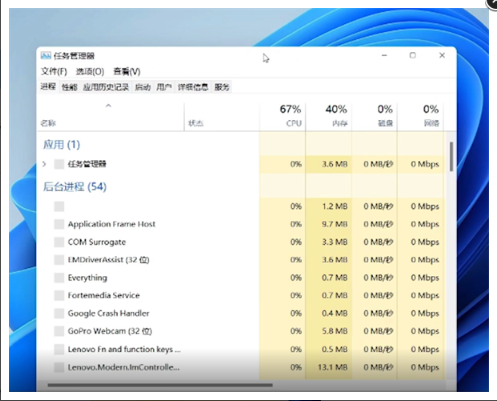Click the vertical scrollbar thumb in process list
Screen dimensions: 497x401
click(x=451, y=157)
